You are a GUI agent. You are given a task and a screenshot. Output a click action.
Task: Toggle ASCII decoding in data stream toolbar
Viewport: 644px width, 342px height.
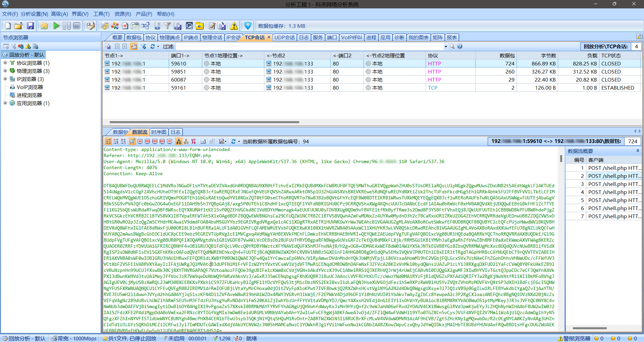pyautogui.click(x=178, y=141)
